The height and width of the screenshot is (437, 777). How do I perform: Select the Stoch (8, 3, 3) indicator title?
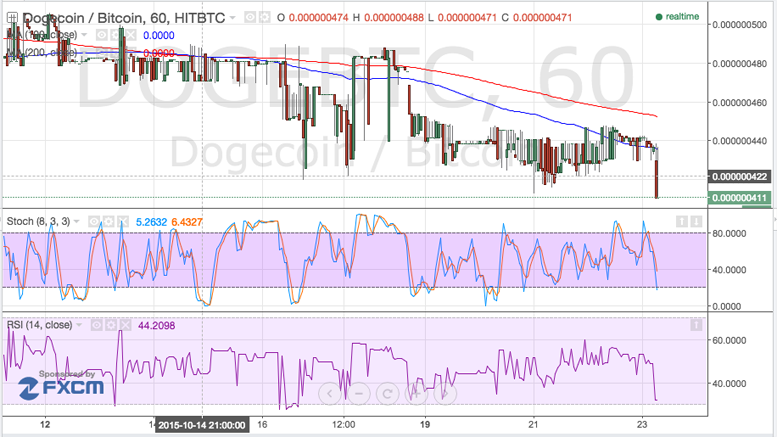tap(38, 221)
